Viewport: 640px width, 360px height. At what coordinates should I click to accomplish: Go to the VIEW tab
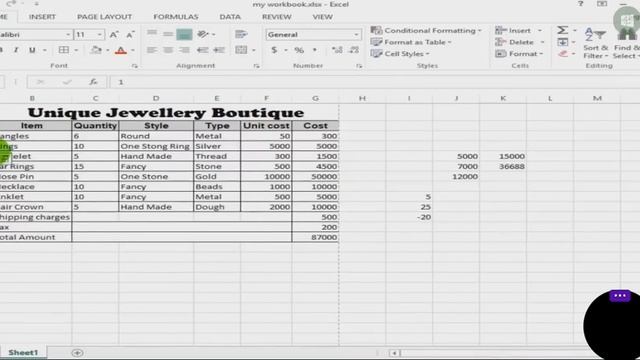322,17
